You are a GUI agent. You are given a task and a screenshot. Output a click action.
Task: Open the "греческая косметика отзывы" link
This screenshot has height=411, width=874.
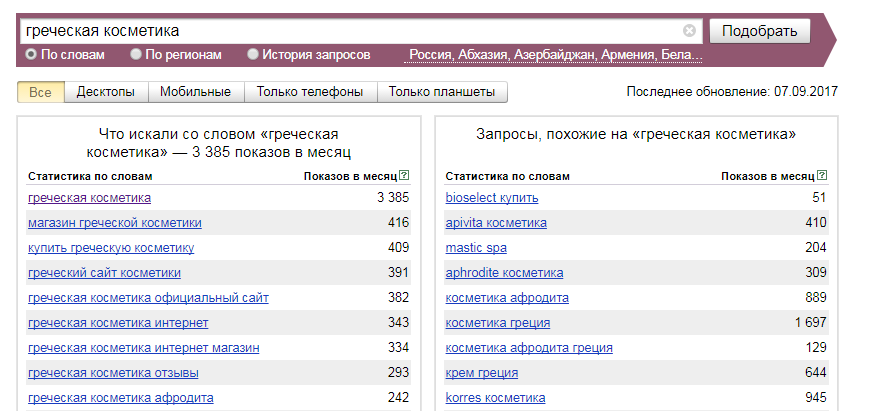(113, 373)
